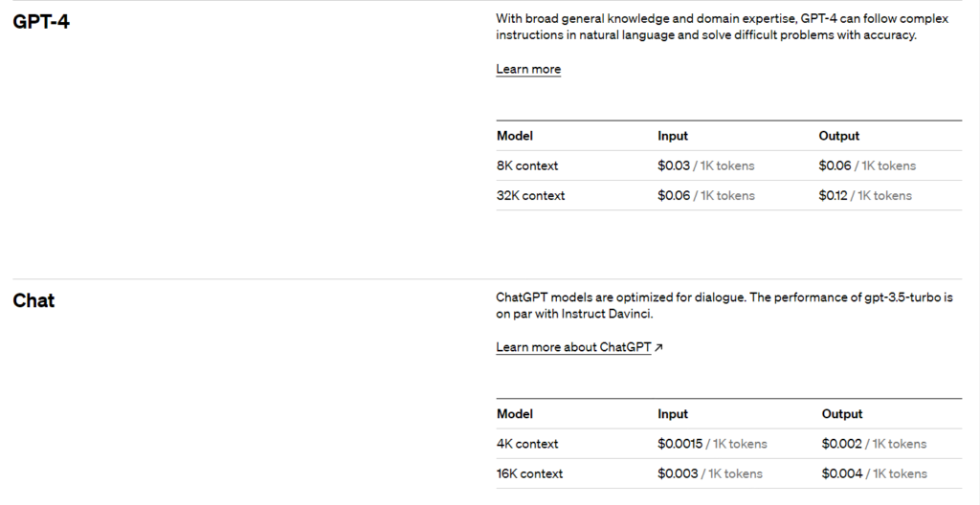Image resolution: width=980 pixels, height=505 pixels.
Task: Click the GPT-4 description paragraph text
Action: [706, 27]
